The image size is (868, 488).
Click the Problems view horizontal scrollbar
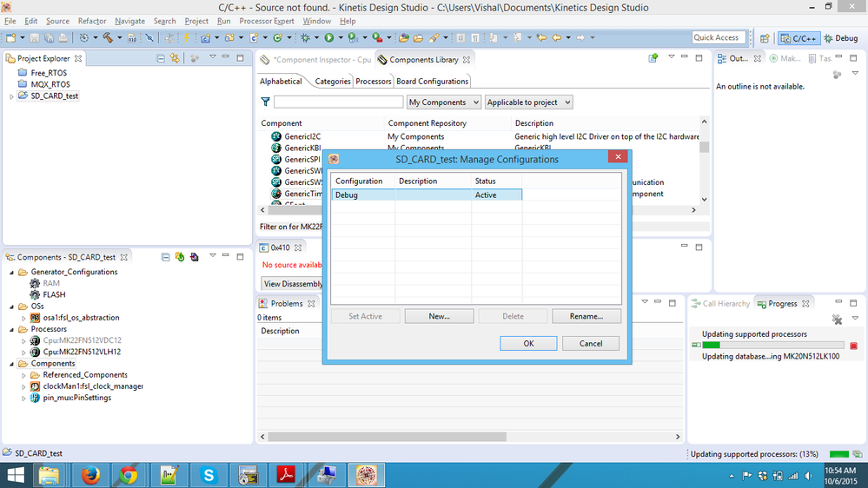(x=388, y=437)
